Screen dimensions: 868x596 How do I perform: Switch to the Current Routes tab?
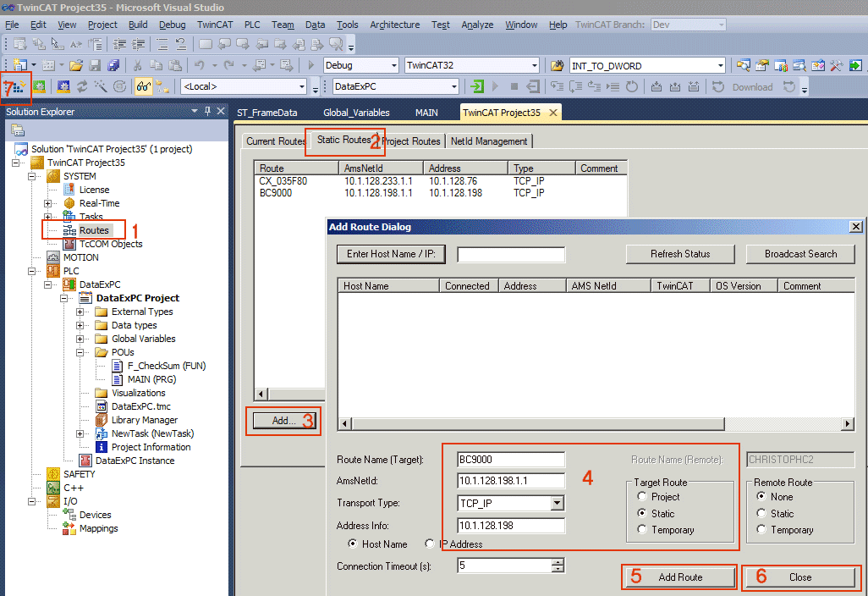tap(276, 141)
